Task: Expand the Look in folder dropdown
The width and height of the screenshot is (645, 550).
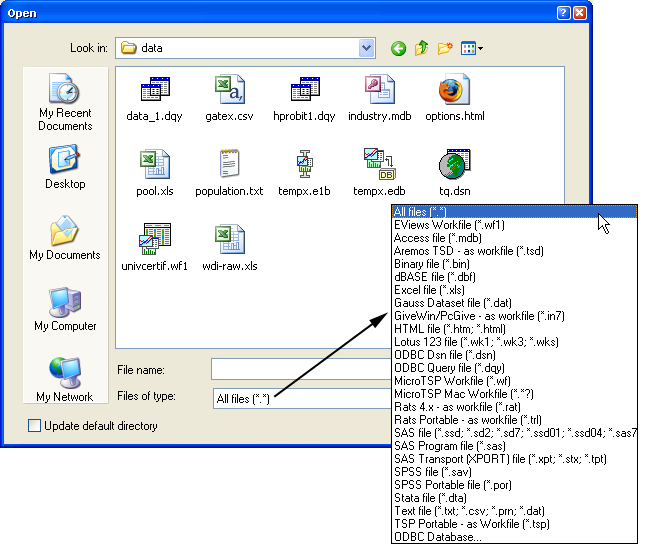Action: 366,48
